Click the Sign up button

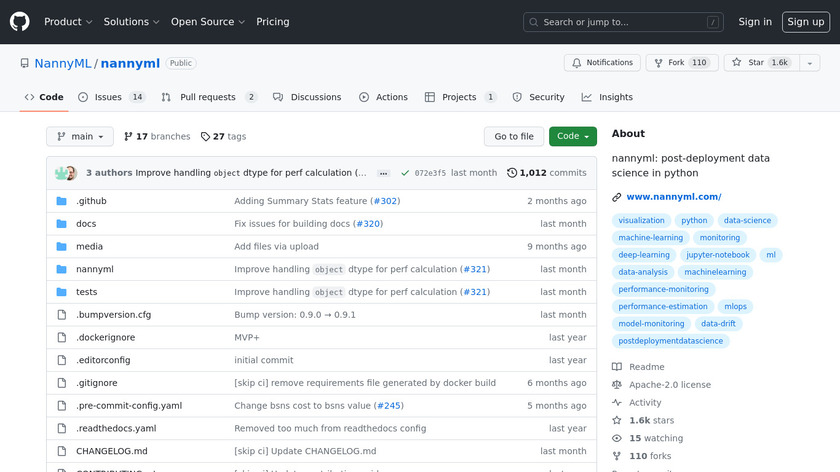[x=805, y=22]
